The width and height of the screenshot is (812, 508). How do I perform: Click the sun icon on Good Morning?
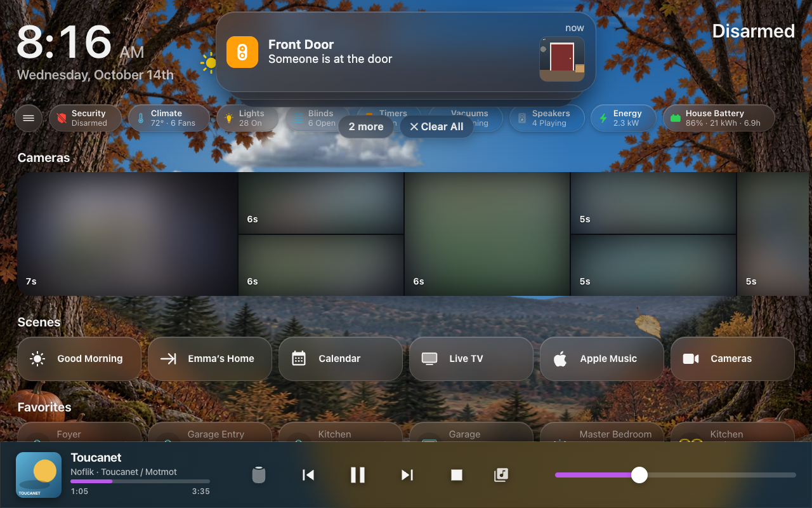click(37, 359)
